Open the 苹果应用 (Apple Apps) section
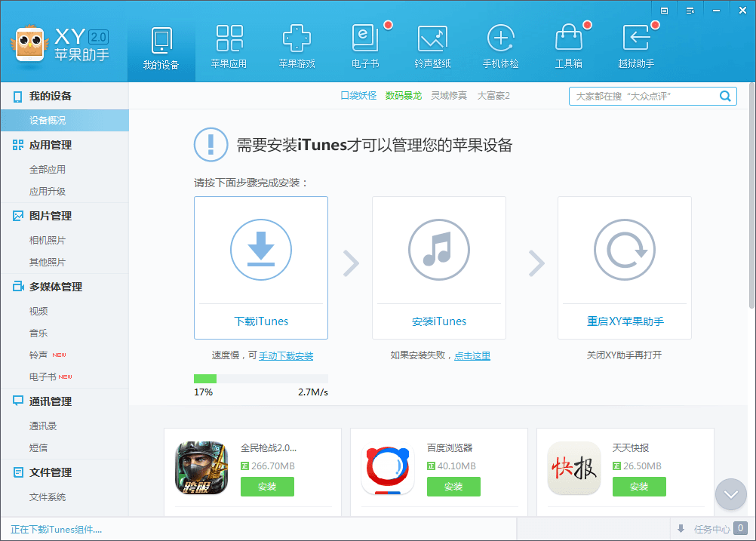Image resolution: width=756 pixels, height=541 pixels. coord(229,46)
